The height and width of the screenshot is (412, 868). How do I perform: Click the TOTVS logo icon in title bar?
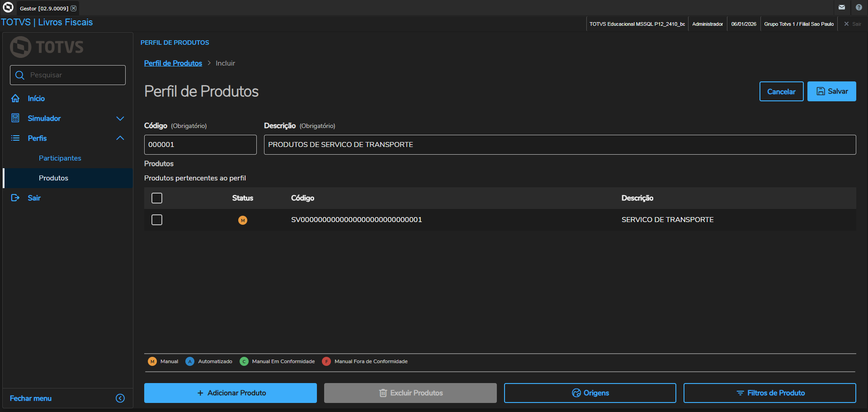point(8,7)
